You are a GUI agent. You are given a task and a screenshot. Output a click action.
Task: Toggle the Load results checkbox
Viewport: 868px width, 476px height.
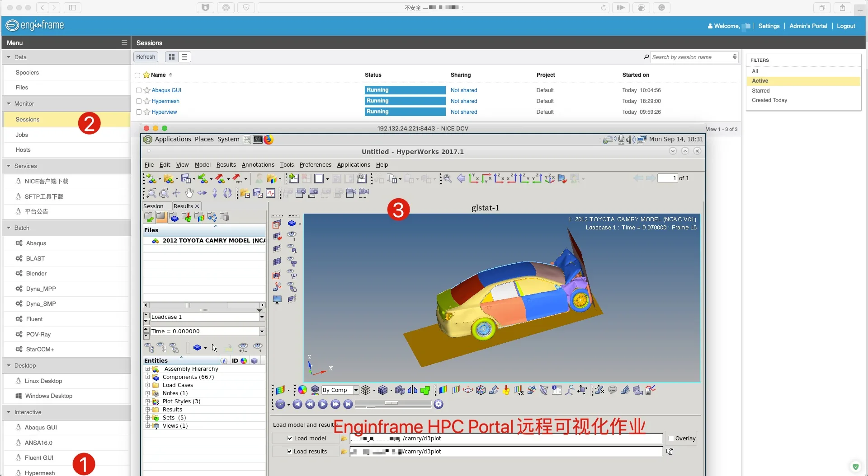[x=289, y=451]
